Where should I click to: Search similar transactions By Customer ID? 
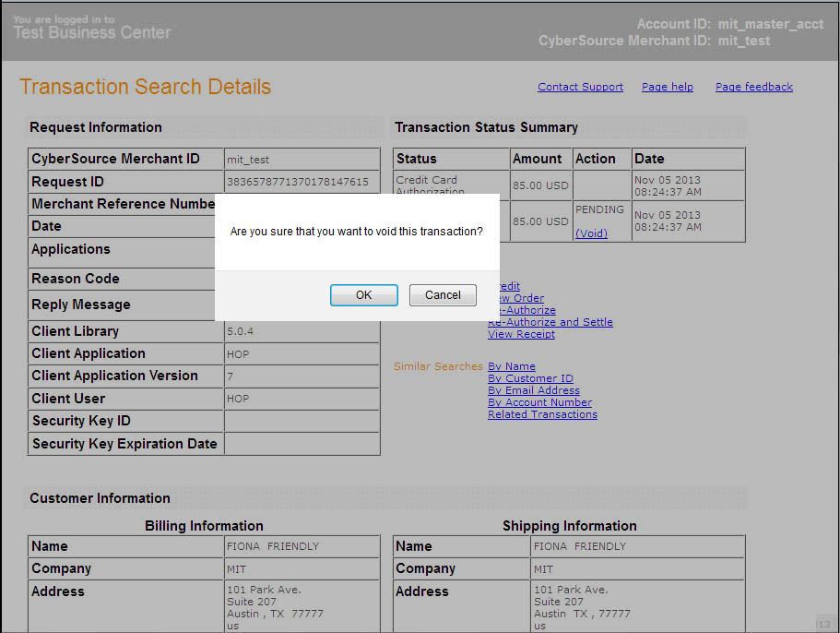coord(530,378)
